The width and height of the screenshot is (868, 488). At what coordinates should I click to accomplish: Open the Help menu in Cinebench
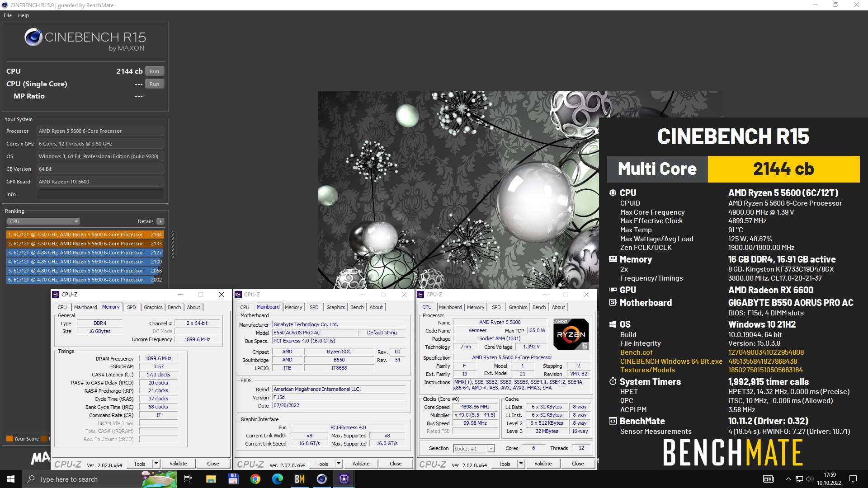tap(24, 15)
